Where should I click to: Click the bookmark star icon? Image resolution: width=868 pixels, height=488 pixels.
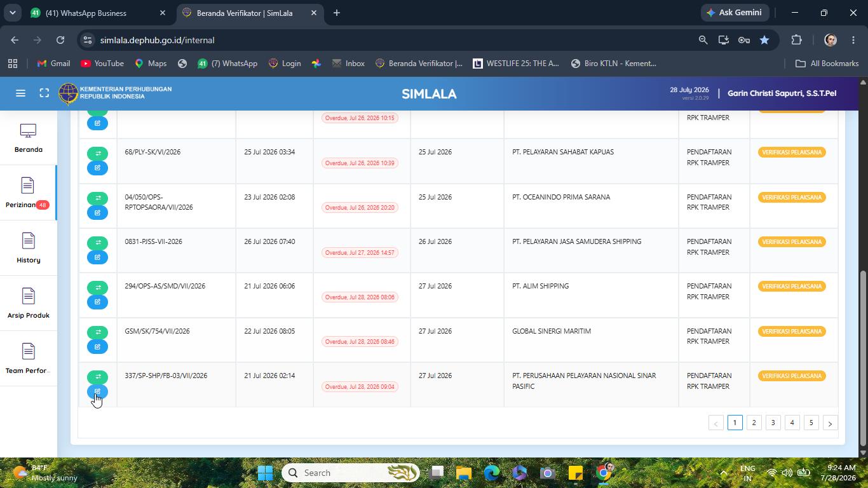[764, 40]
